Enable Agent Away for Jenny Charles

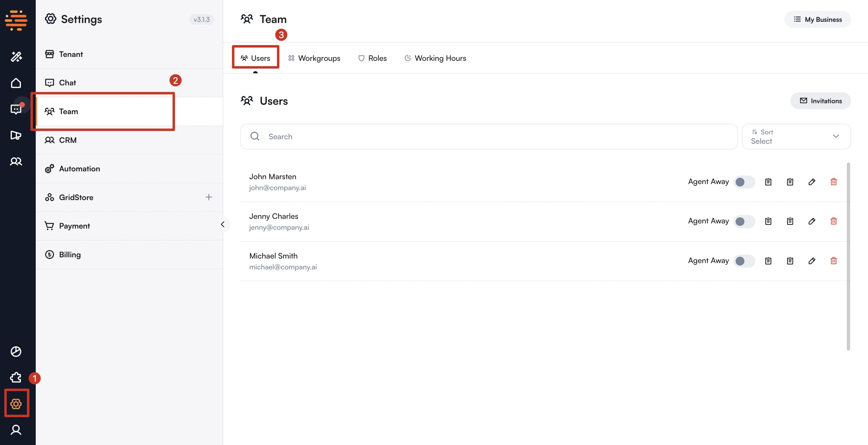point(744,221)
